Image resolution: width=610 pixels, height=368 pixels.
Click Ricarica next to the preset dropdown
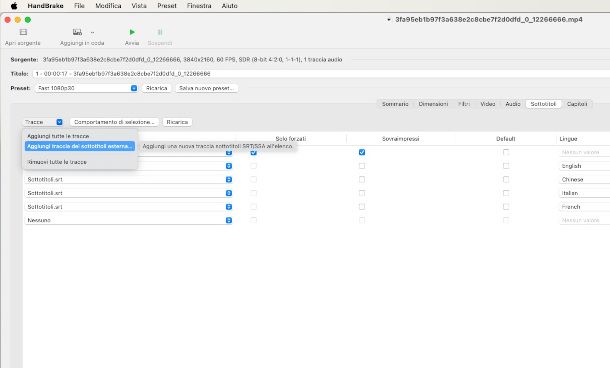tap(157, 88)
